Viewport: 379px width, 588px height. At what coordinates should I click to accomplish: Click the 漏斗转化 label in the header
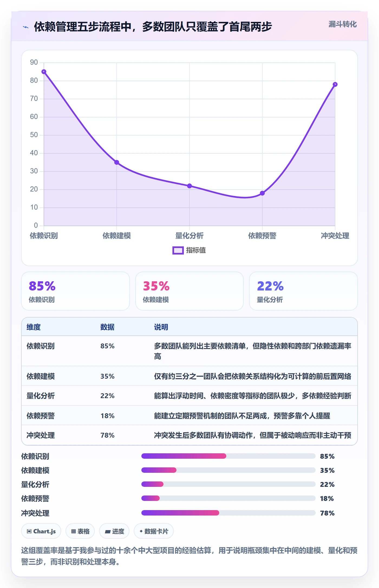tap(342, 24)
